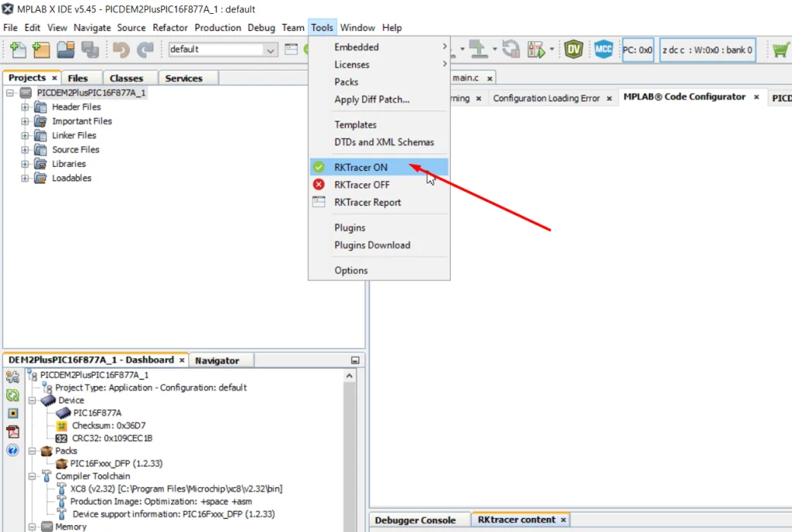Open RKTracer Report menu entry
Screen dimensions: 792x532
(x=379, y=203)
